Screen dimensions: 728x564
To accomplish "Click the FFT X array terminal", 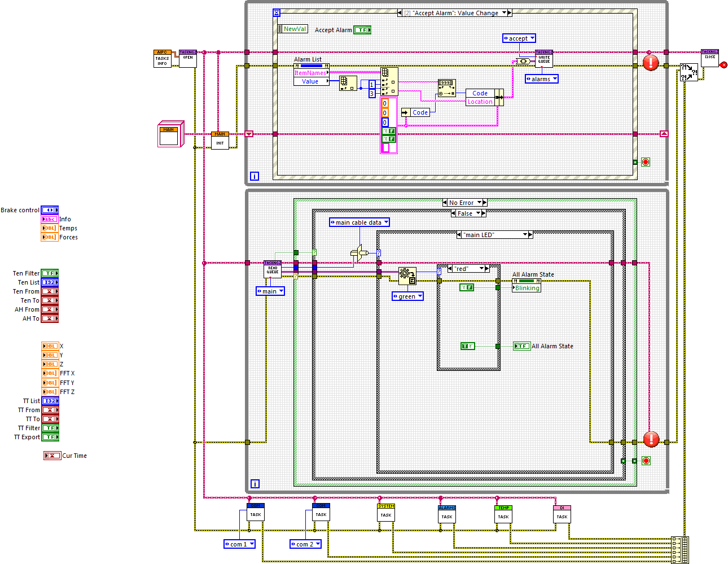I will click(x=50, y=373).
